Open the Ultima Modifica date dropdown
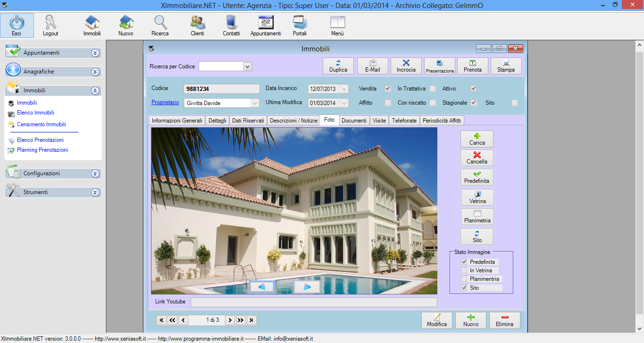644x343 pixels. click(344, 103)
